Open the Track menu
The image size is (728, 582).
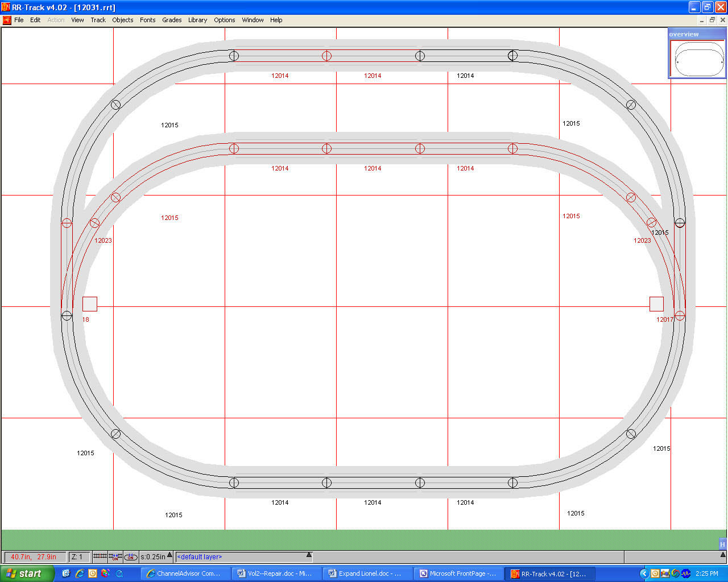point(98,20)
